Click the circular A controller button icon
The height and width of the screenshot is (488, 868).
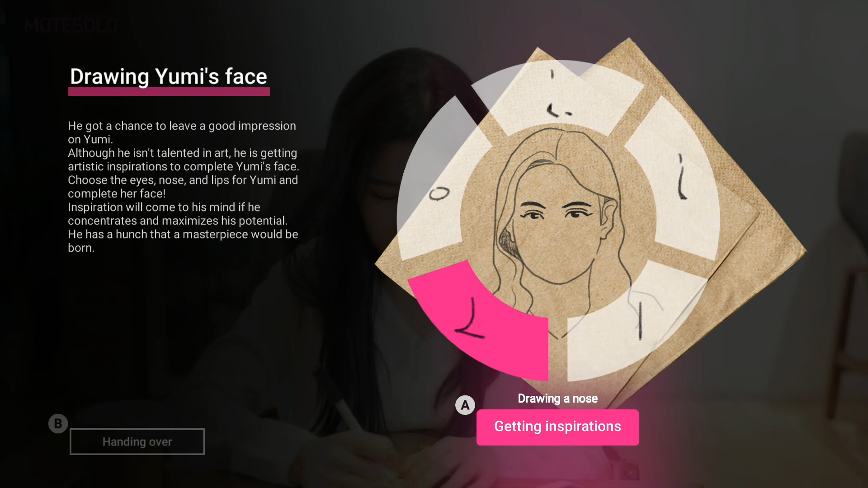[465, 405]
